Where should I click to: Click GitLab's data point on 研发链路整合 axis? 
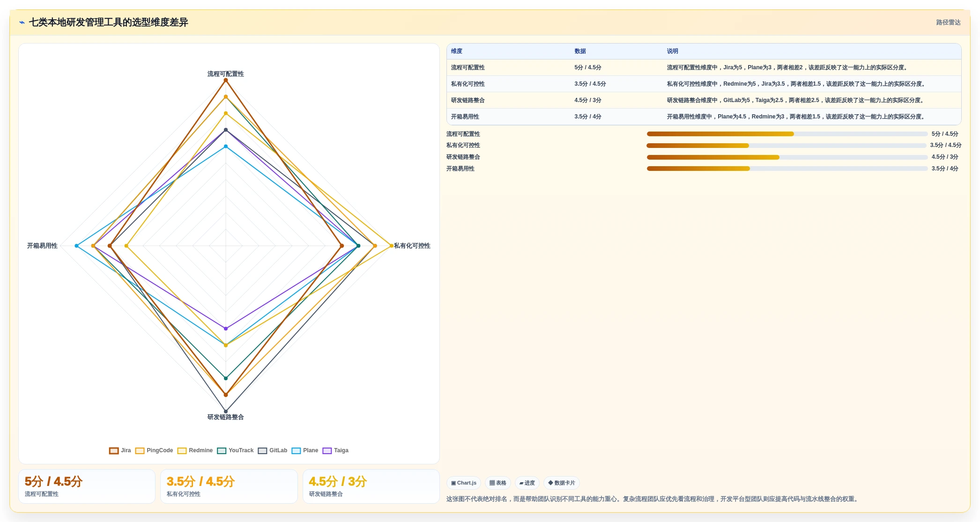click(x=226, y=412)
